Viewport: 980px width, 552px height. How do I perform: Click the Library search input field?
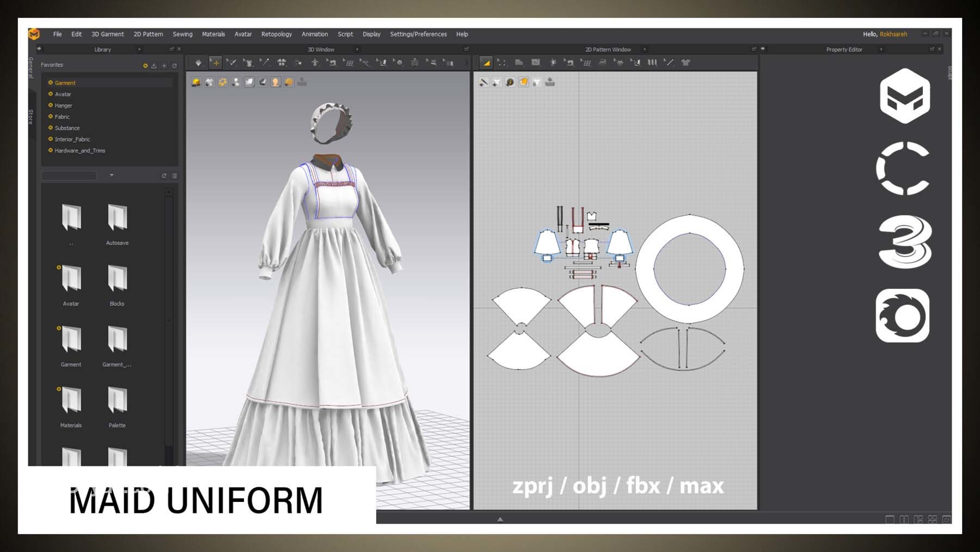pyautogui.click(x=69, y=175)
